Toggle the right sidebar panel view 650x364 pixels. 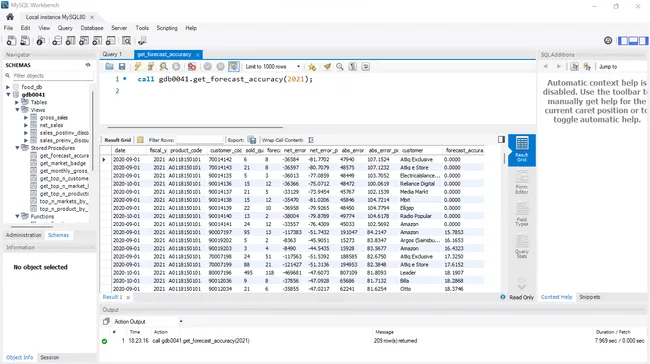[643, 40]
